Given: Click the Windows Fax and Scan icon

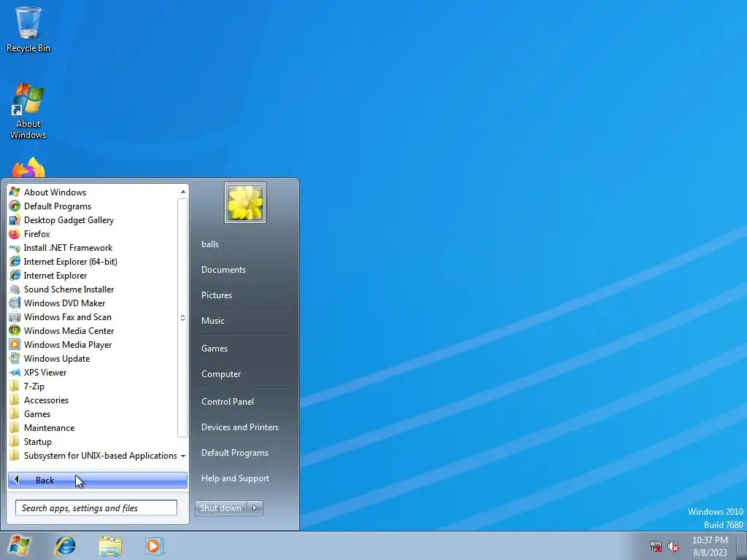Looking at the screenshot, I should (15, 316).
